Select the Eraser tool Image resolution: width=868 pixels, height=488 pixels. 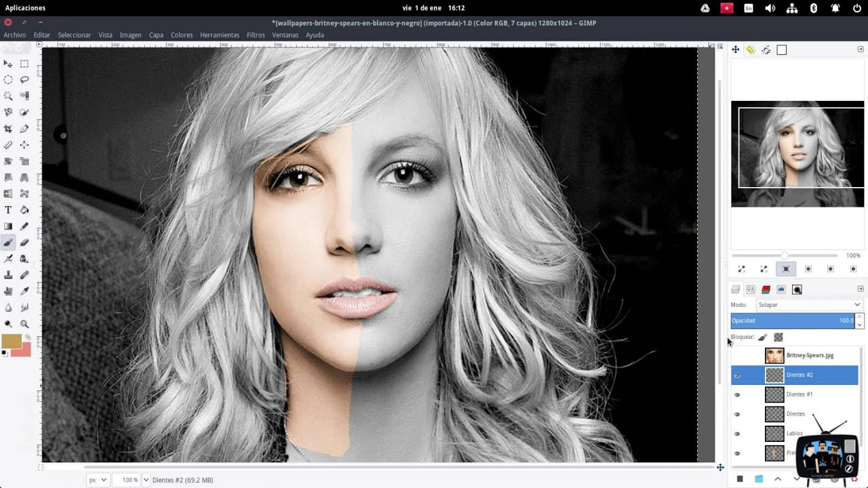(x=24, y=243)
